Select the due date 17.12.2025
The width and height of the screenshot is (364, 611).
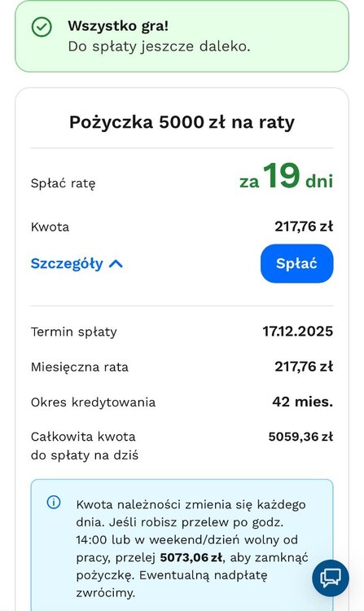[298, 332]
